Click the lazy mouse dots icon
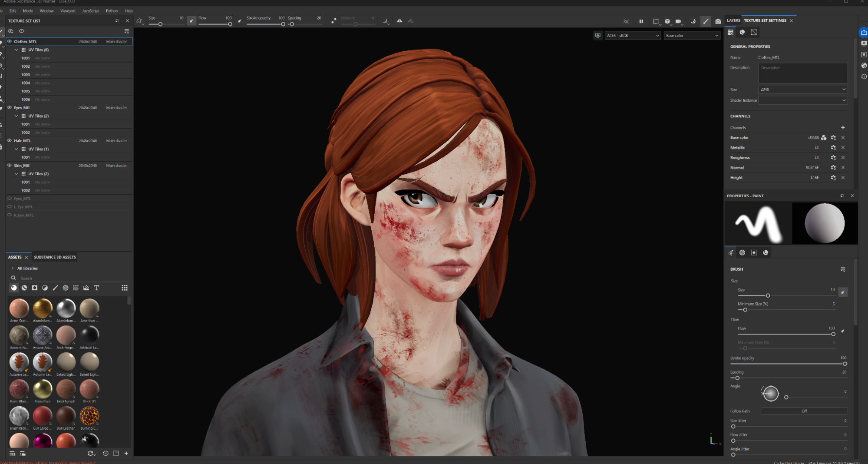This screenshot has width=868, height=464. click(333, 20)
